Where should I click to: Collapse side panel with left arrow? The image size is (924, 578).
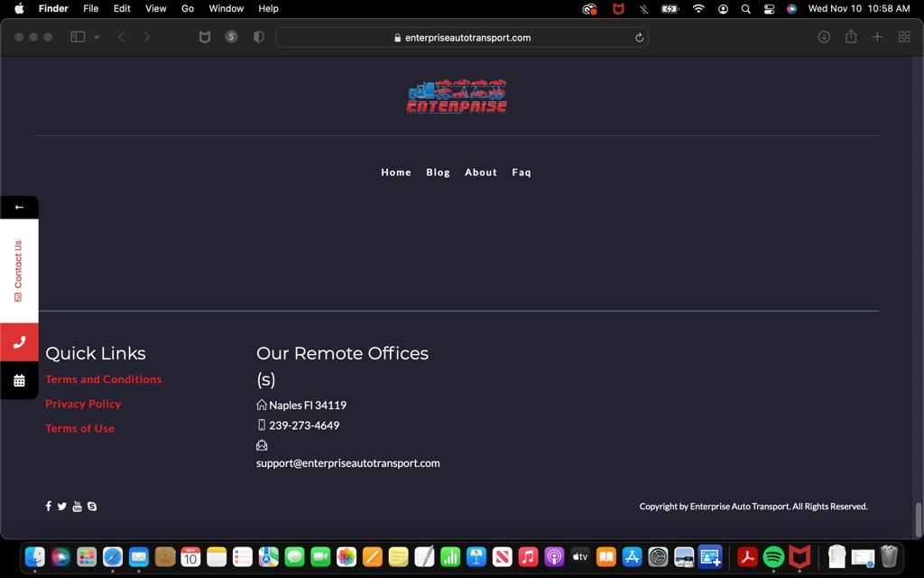pyautogui.click(x=19, y=207)
